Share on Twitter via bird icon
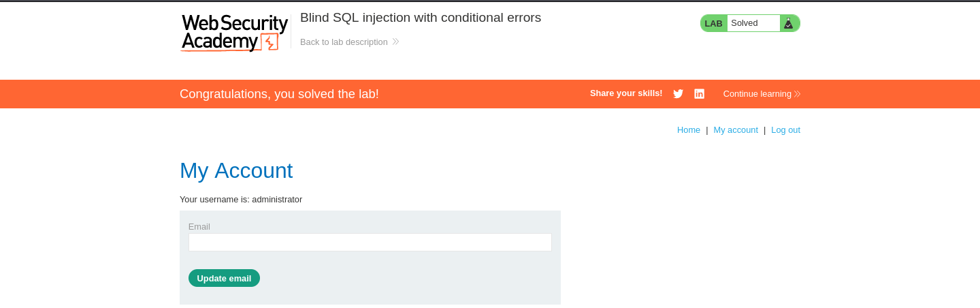This screenshot has height=308, width=980. (x=678, y=94)
